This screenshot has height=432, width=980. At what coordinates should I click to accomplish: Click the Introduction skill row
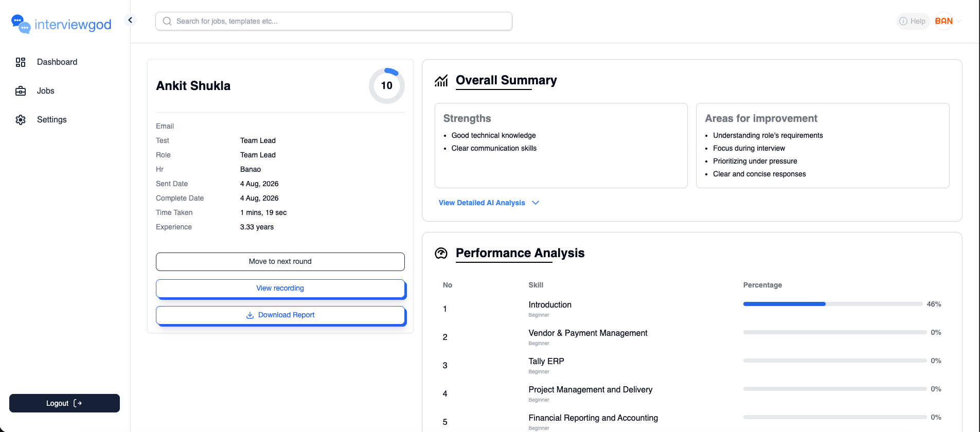[x=692, y=309]
